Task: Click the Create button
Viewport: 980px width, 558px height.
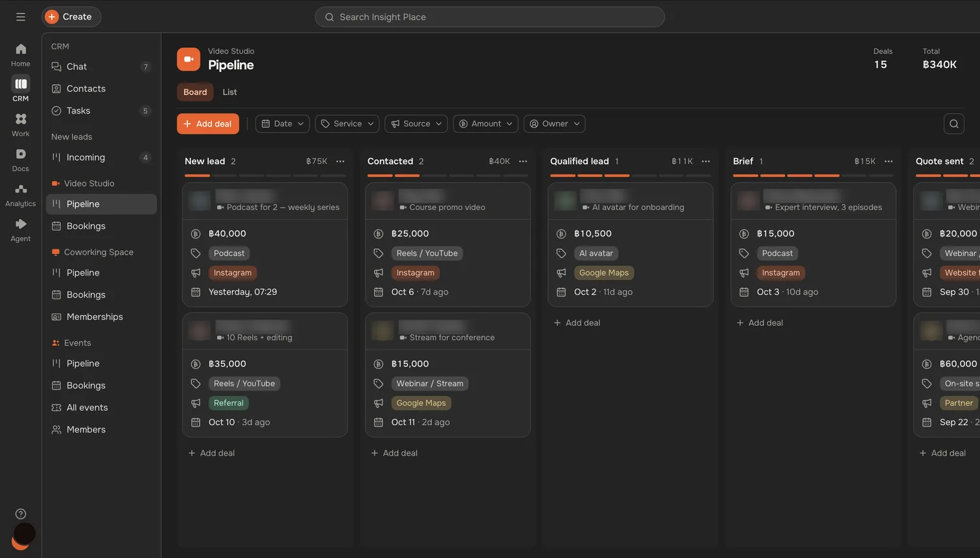Action: click(x=71, y=17)
